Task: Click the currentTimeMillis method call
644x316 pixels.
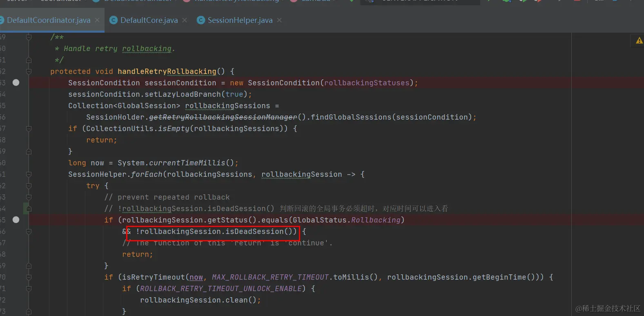Action: pos(187,163)
